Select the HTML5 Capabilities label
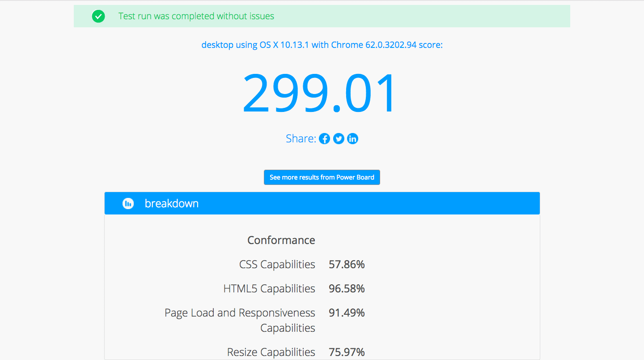Image resolution: width=644 pixels, height=360 pixels. tap(269, 289)
